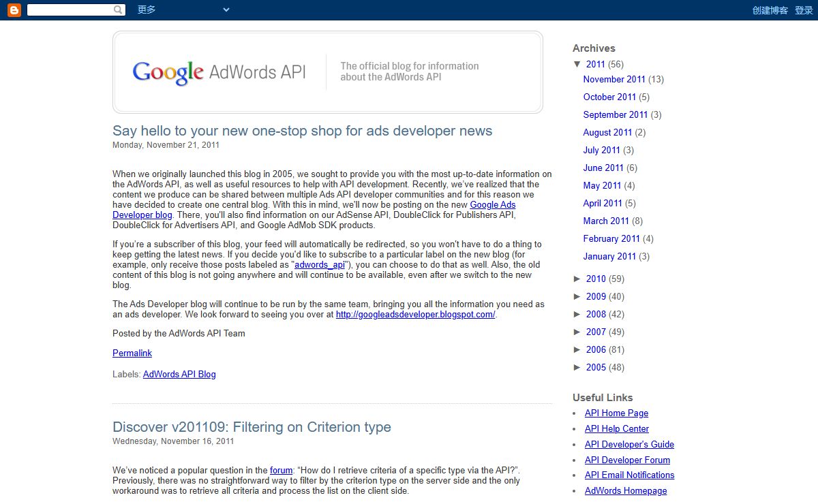
Task: Open the API Developer's Guide link
Action: point(630,445)
